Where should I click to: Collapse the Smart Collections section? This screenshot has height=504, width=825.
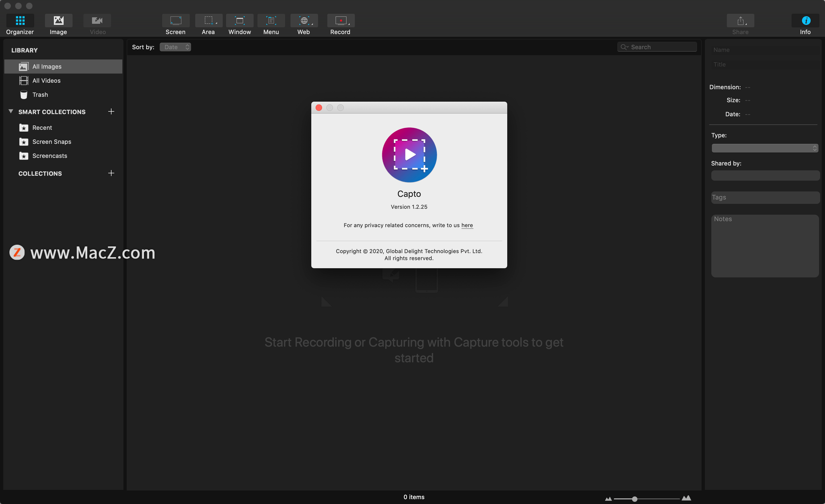pyautogui.click(x=11, y=112)
